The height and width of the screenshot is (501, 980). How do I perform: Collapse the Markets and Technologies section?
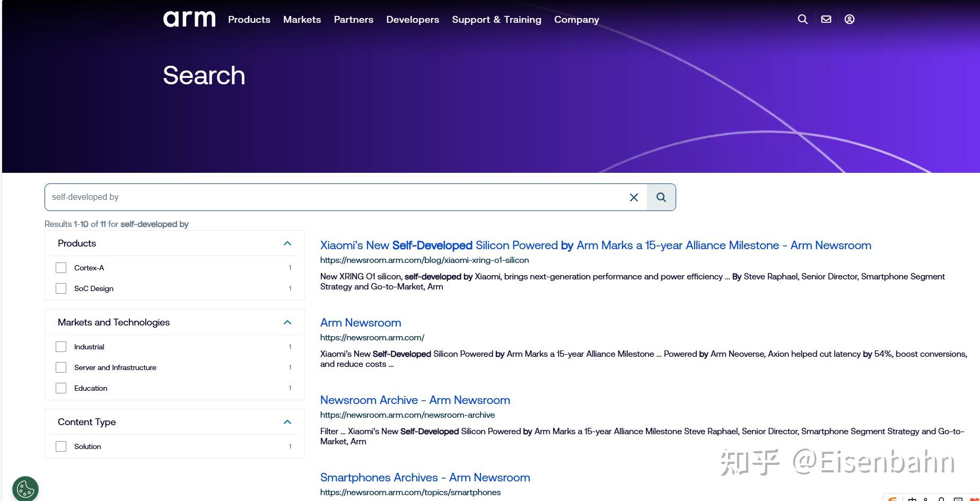(287, 322)
